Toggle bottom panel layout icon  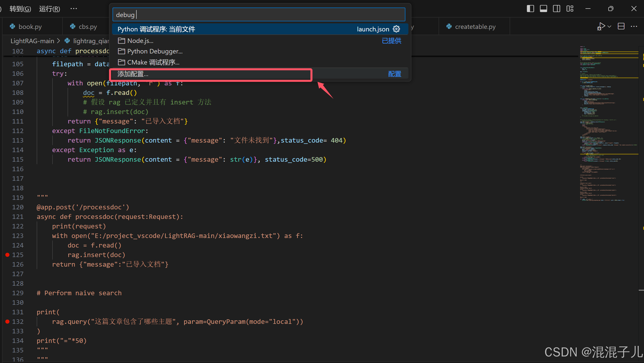[544, 9]
